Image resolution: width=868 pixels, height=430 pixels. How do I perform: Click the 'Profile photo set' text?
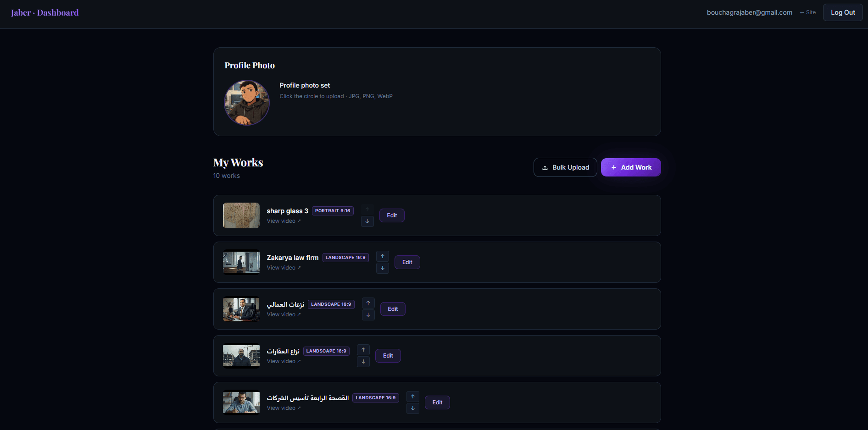pyautogui.click(x=305, y=85)
